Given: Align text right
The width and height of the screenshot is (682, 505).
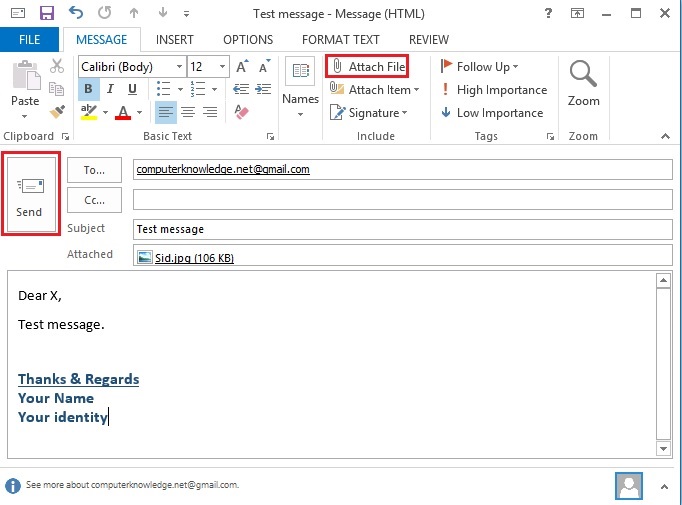Looking at the screenshot, I should click(x=210, y=112).
